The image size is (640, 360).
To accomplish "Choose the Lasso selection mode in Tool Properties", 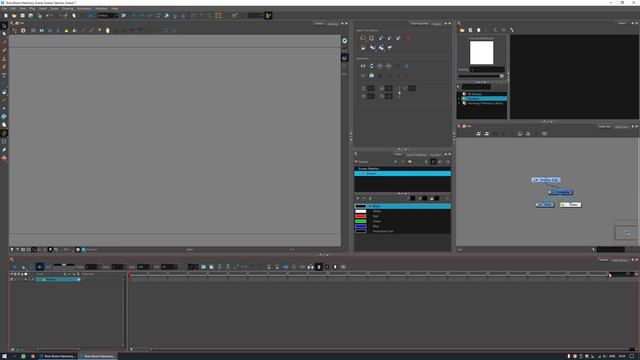I will 363,38.
